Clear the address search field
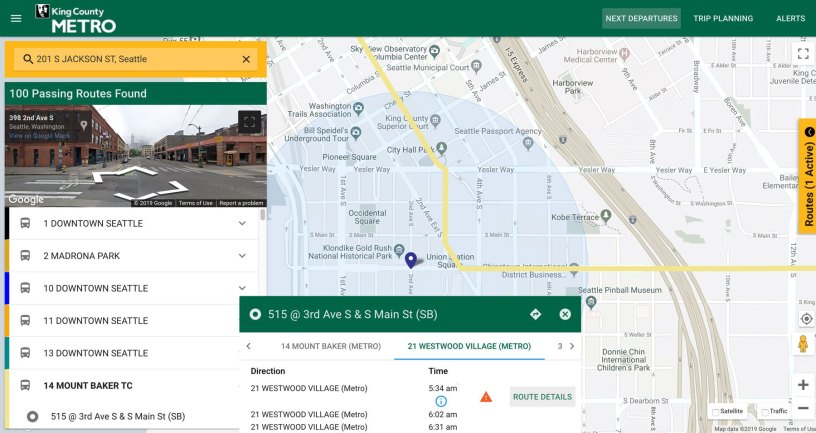816x433 pixels. point(246,60)
